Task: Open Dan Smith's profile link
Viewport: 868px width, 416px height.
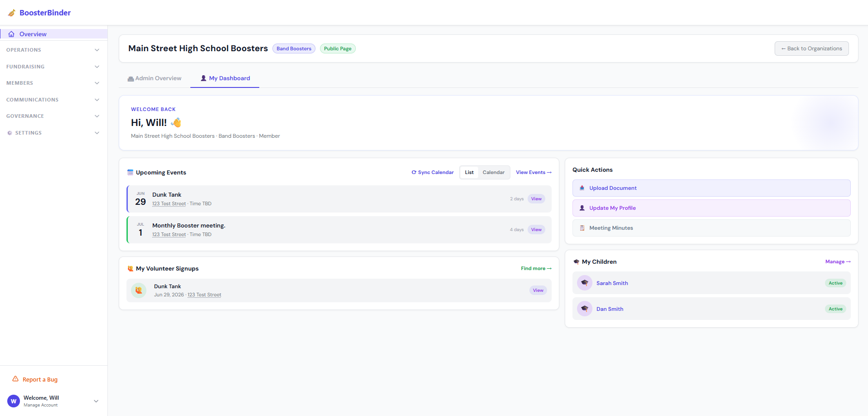Action: click(610, 309)
